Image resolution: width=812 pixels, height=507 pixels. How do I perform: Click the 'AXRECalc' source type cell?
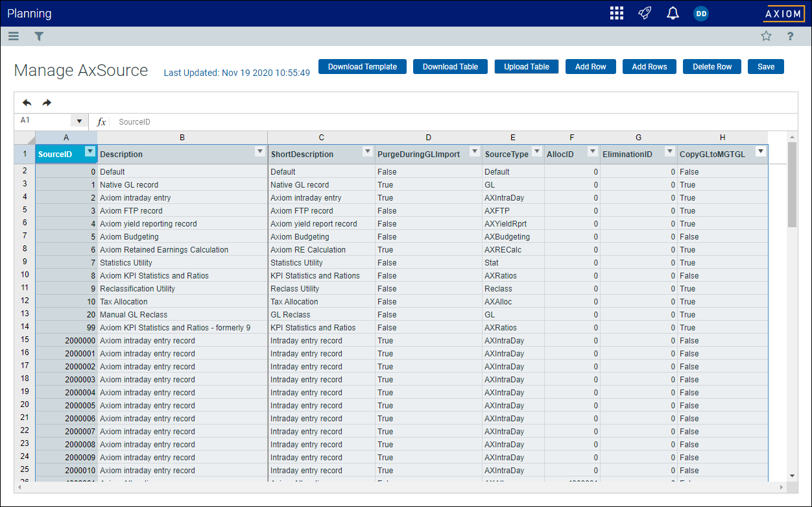[513, 249]
